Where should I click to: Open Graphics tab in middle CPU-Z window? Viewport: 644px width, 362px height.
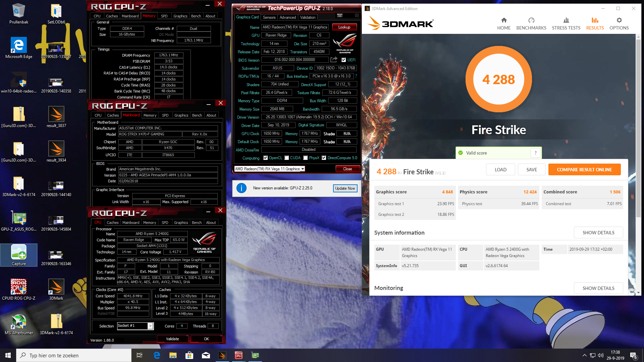pos(181,115)
